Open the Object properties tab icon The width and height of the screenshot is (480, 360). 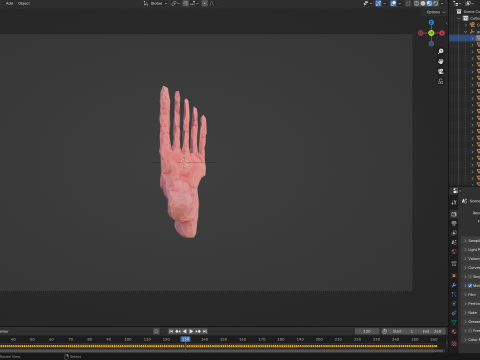click(x=454, y=276)
